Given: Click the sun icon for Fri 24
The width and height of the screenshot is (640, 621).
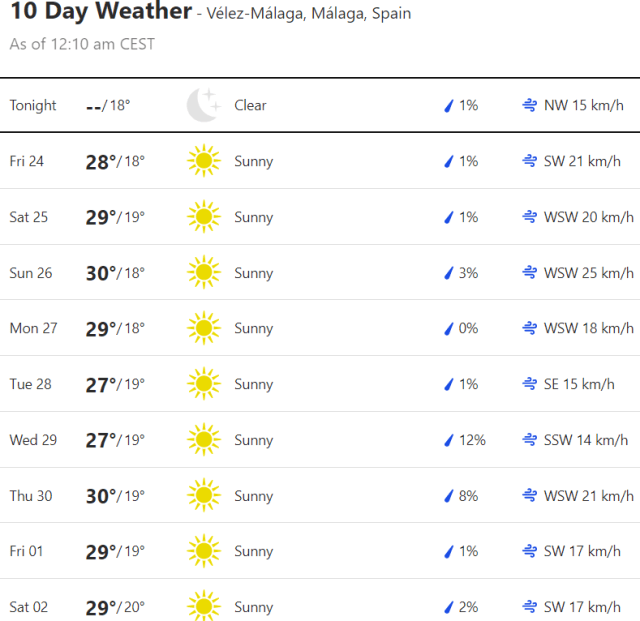Looking at the screenshot, I should 203,161.
